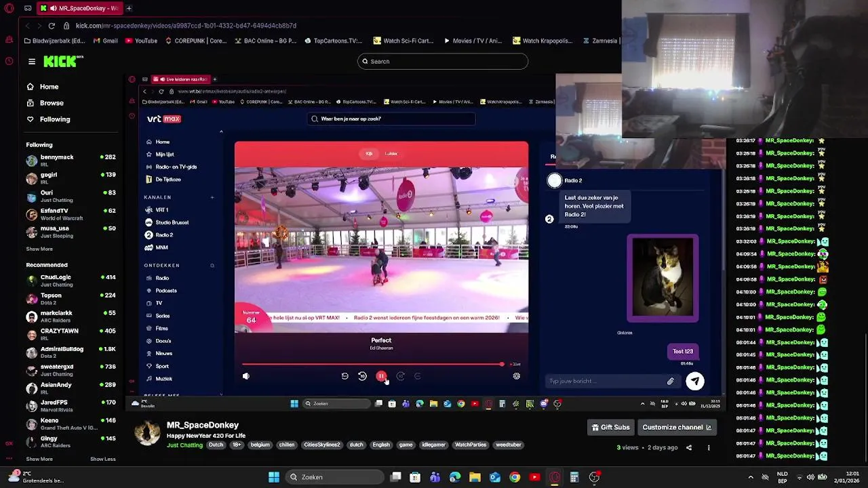This screenshot has width=868, height=488.
Task: Open File Explorer from taskbar
Action: pyautogui.click(x=475, y=477)
